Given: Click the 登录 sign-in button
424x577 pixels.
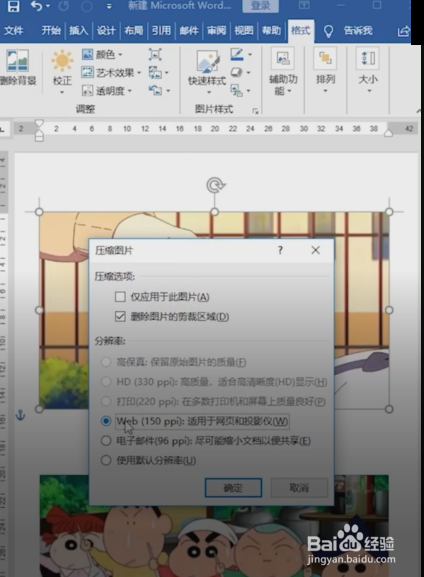Looking at the screenshot, I should point(261,6).
